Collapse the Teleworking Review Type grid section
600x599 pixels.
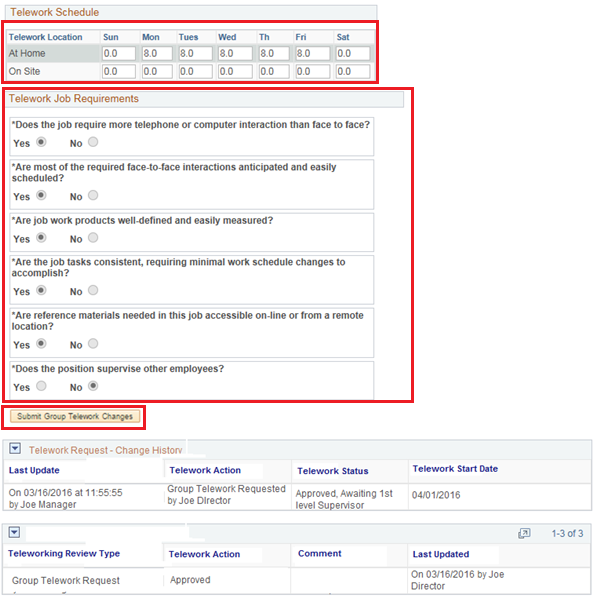[14, 533]
